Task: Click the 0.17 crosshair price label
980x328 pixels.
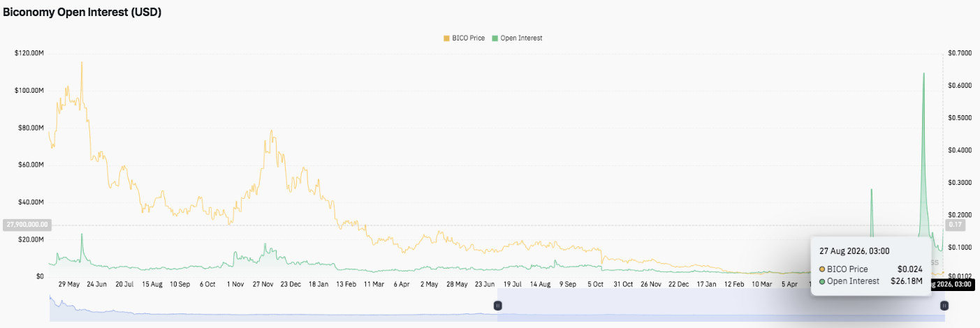Action: coord(954,225)
